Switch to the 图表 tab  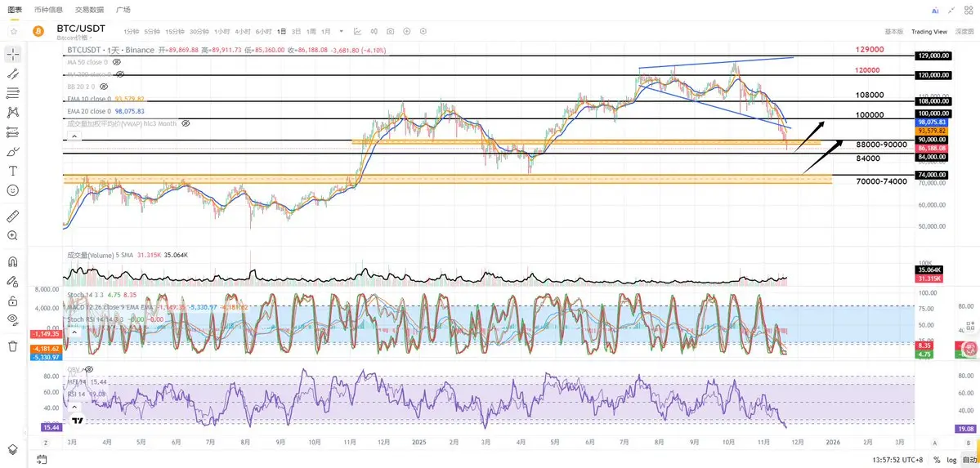[x=15, y=10]
